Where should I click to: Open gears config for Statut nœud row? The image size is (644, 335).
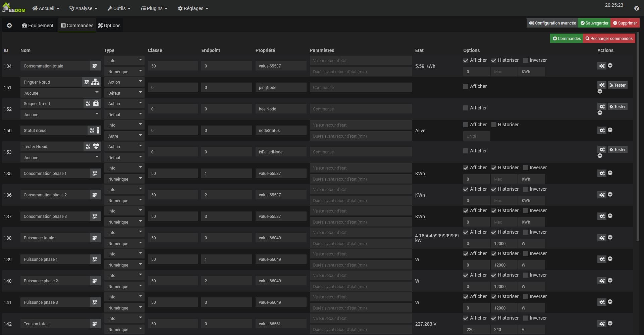602,130
